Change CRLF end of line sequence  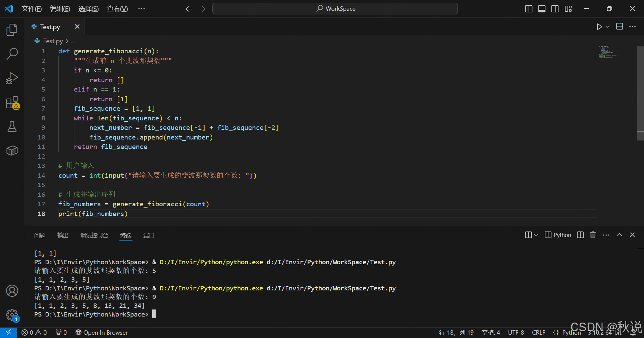pos(538,333)
